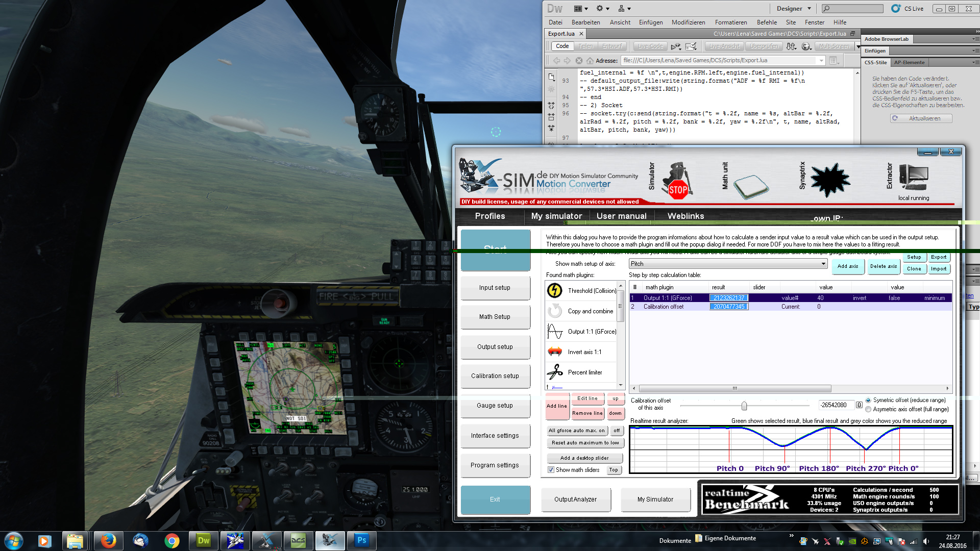Open Photoshop from the taskbar
Screen dimensions: 980x551
click(x=361, y=540)
